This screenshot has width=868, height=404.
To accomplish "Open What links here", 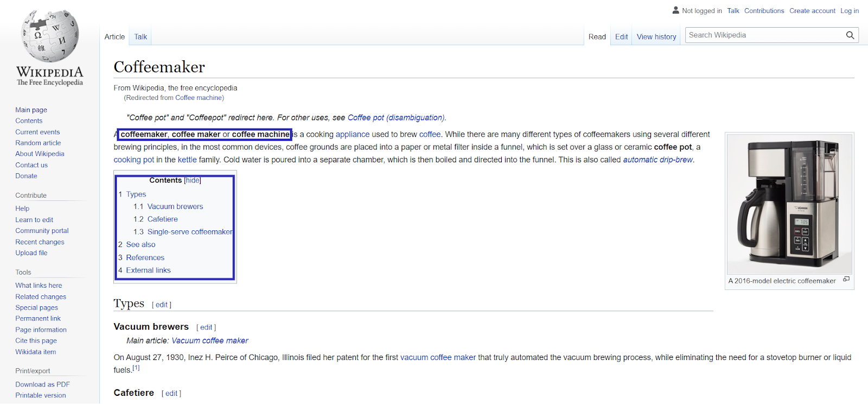I will 39,286.
